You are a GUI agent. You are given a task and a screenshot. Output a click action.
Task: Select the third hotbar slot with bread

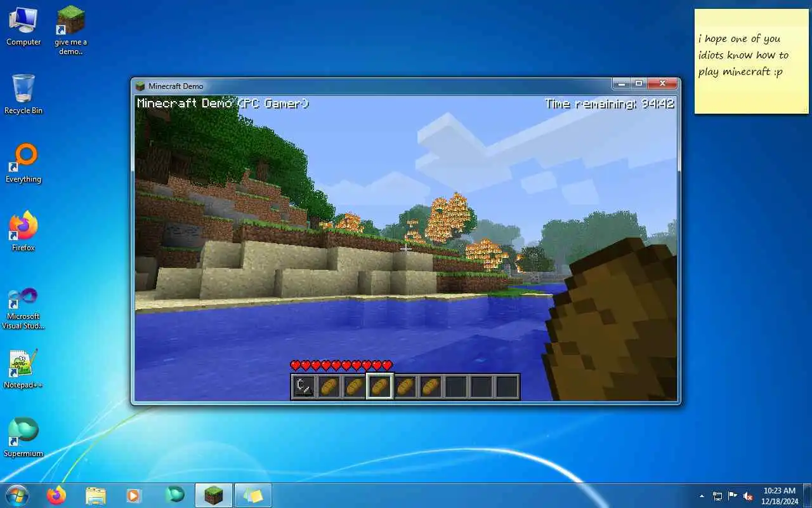pos(355,386)
